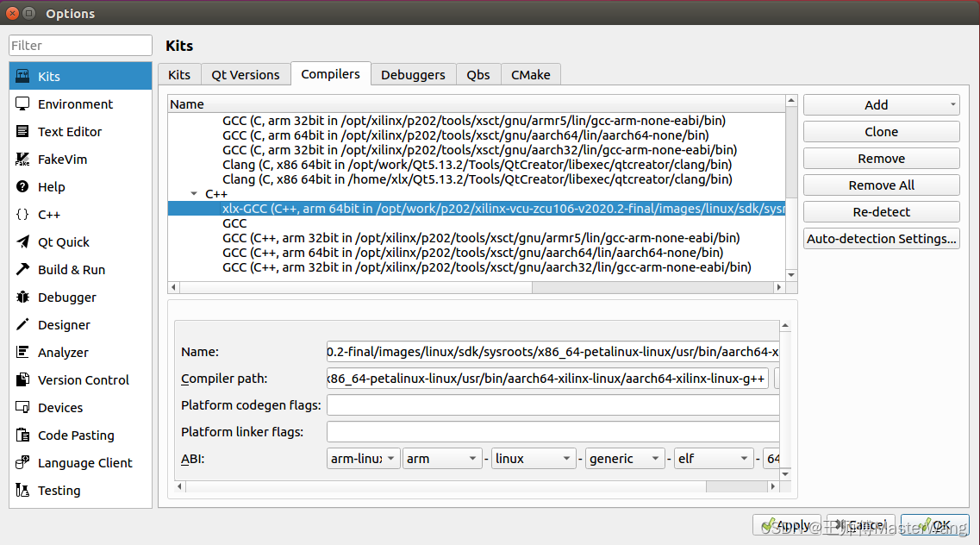The image size is (980, 545).
Task: Select Testing flask icon
Action: point(22,490)
